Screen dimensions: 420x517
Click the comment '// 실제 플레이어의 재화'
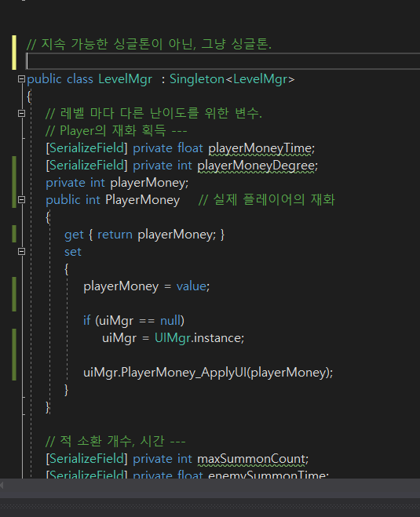(x=267, y=200)
